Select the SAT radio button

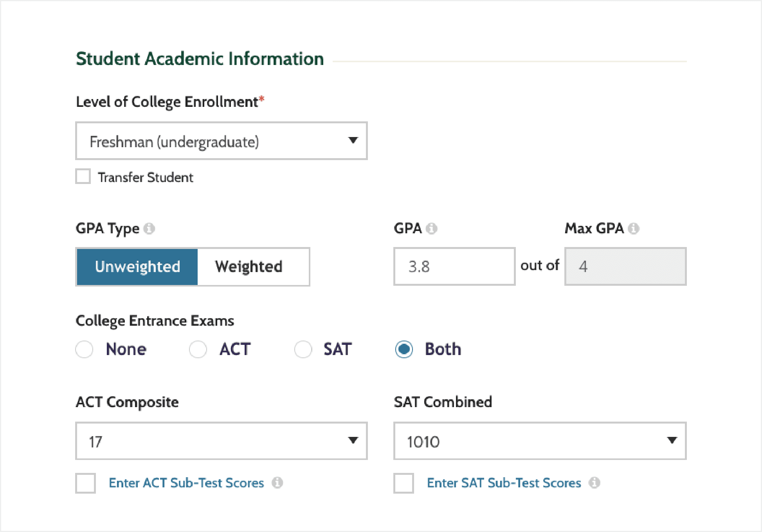303,349
